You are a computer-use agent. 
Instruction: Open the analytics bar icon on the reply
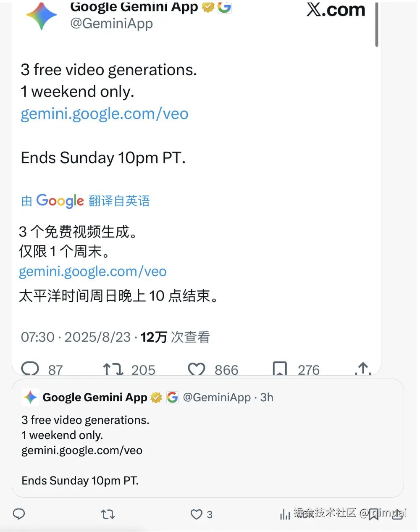[285, 514]
